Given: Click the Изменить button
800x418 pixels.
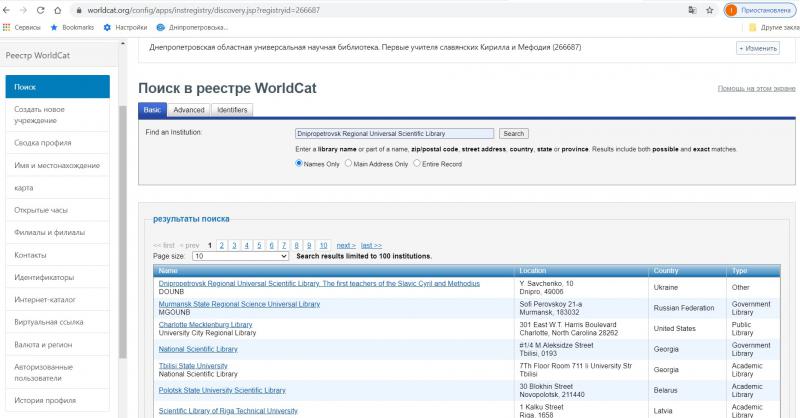Looking at the screenshot, I should coord(758,48).
